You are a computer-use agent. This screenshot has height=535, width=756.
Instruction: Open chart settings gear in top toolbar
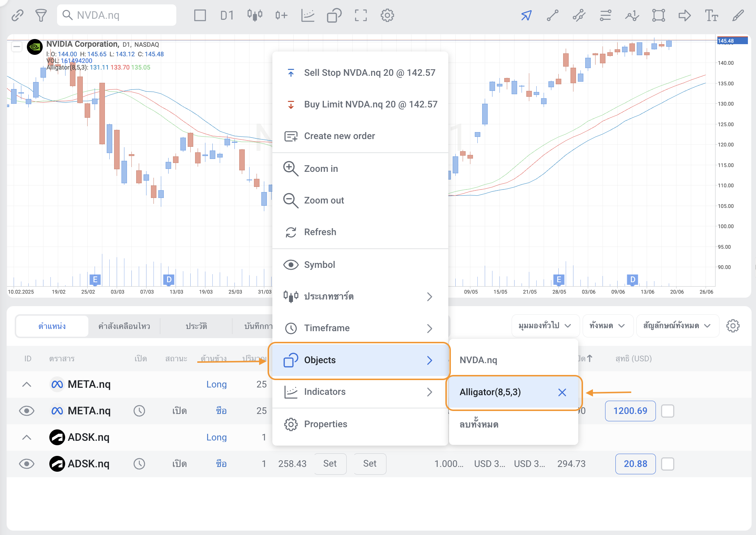coord(387,15)
